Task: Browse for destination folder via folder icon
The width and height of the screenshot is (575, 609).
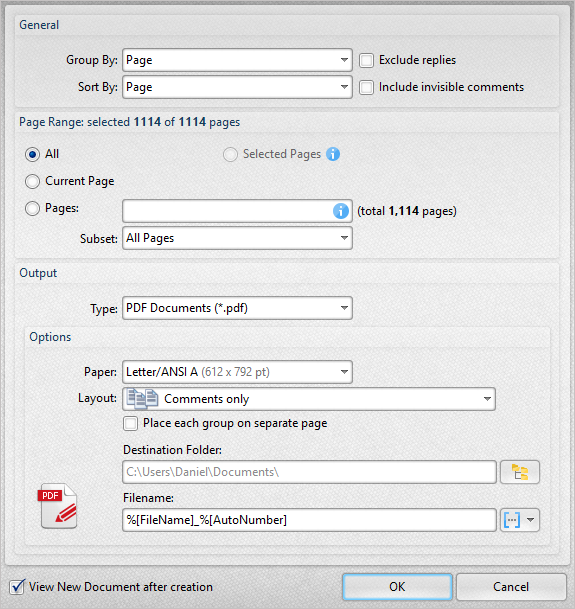Action: point(520,472)
